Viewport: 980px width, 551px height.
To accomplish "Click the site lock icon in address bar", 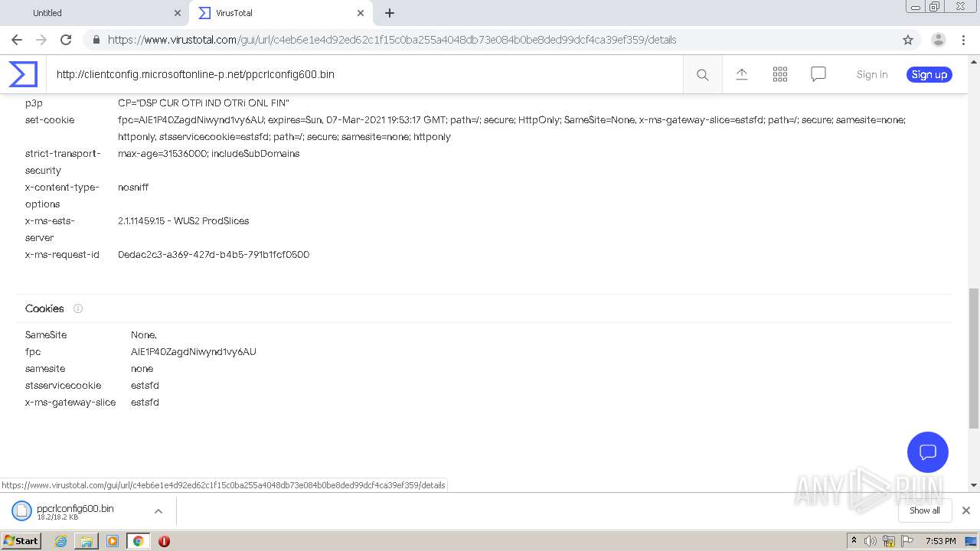I will click(x=96, y=40).
